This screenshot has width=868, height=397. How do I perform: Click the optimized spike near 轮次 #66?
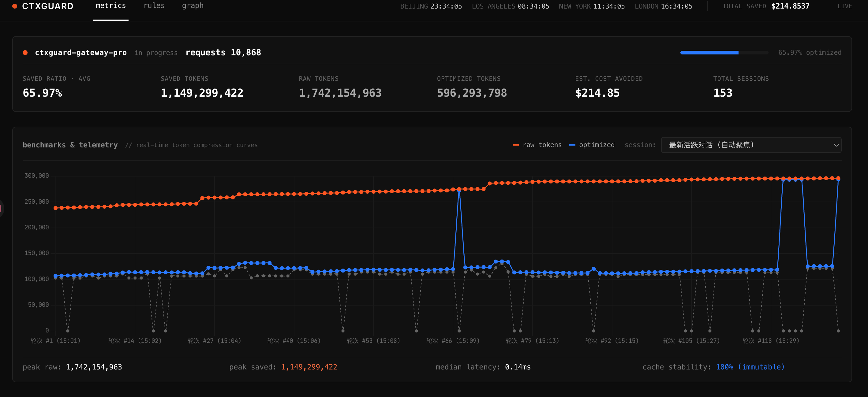pos(459,191)
